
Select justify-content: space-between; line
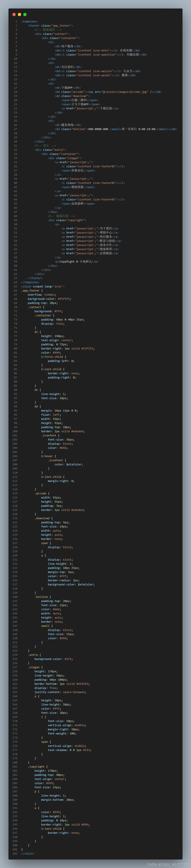click(60, 692)
